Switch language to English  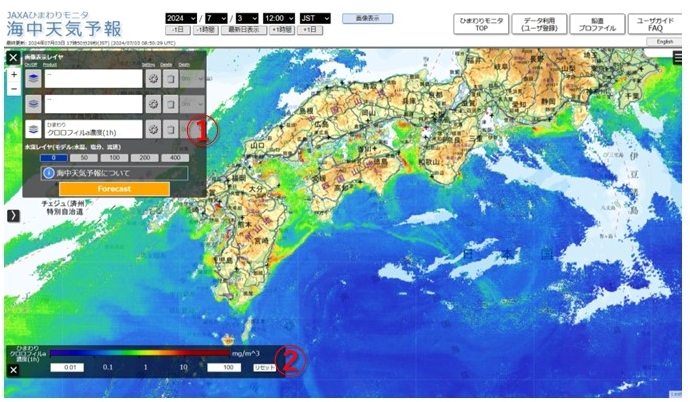[x=664, y=41]
